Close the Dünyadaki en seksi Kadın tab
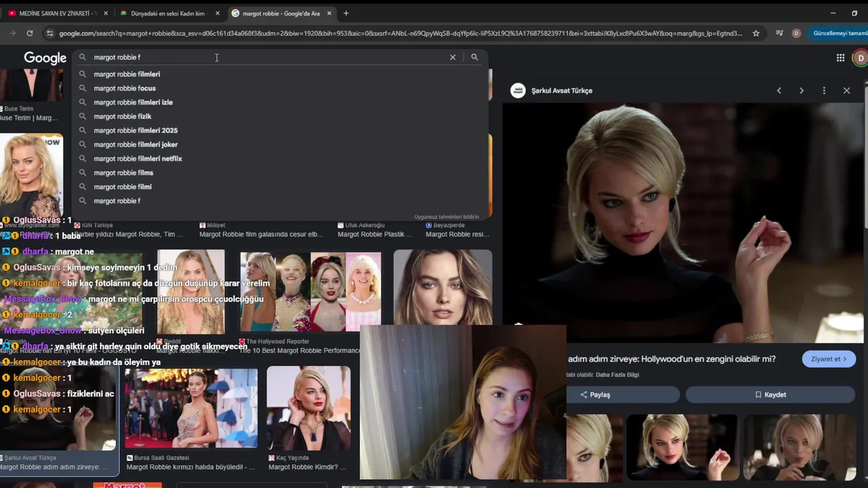This screenshot has height=488, width=868. (x=218, y=14)
